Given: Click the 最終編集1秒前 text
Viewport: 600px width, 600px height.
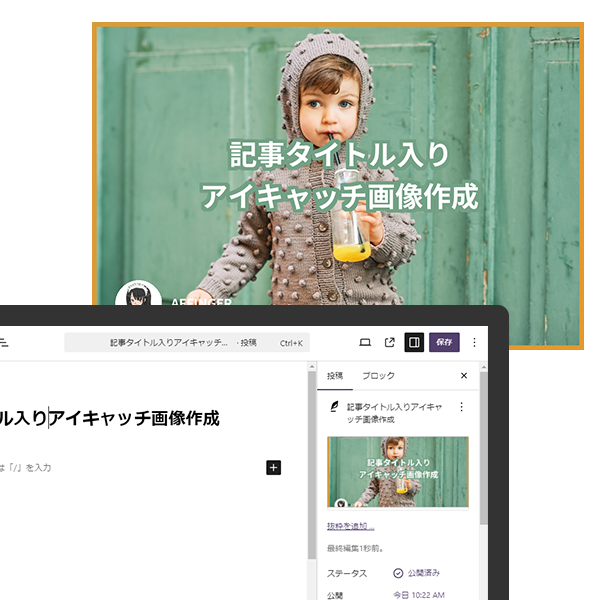Looking at the screenshot, I should pos(355,549).
